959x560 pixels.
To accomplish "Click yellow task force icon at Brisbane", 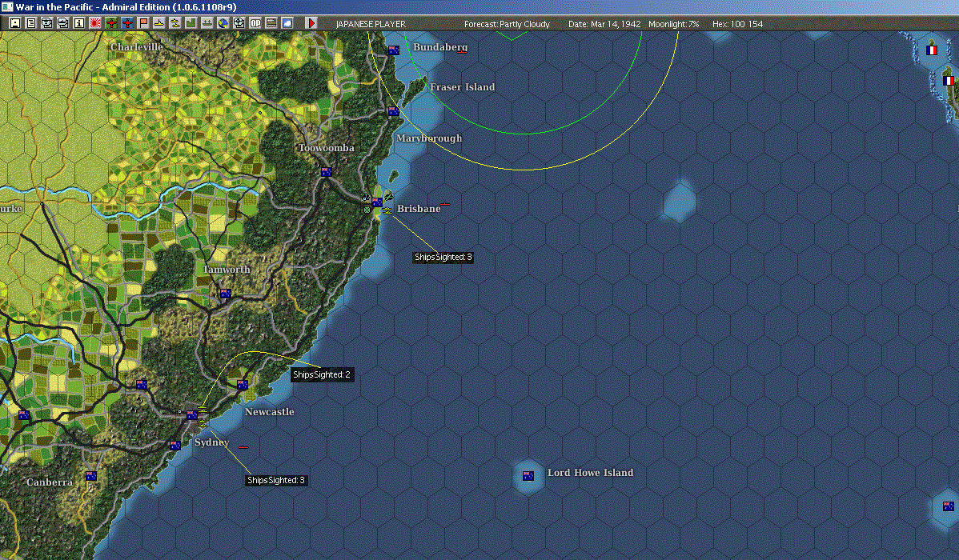I will click(x=387, y=211).
